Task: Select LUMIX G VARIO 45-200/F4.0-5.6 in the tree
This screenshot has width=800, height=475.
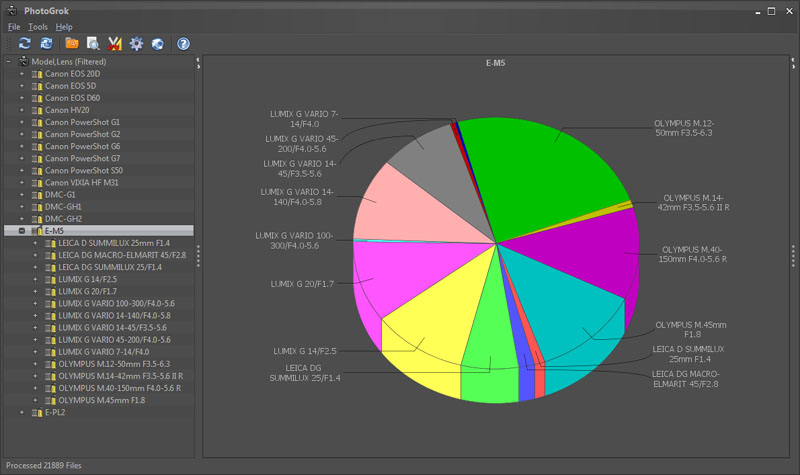Action: [114, 340]
